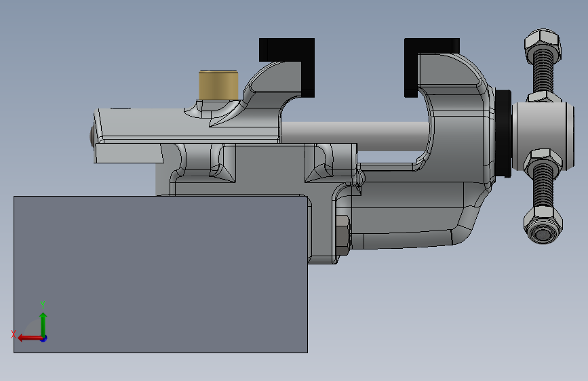Select the cylindrical handle hub
The height and width of the screenshot is (381, 588).
pyautogui.click(x=543, y=136)
